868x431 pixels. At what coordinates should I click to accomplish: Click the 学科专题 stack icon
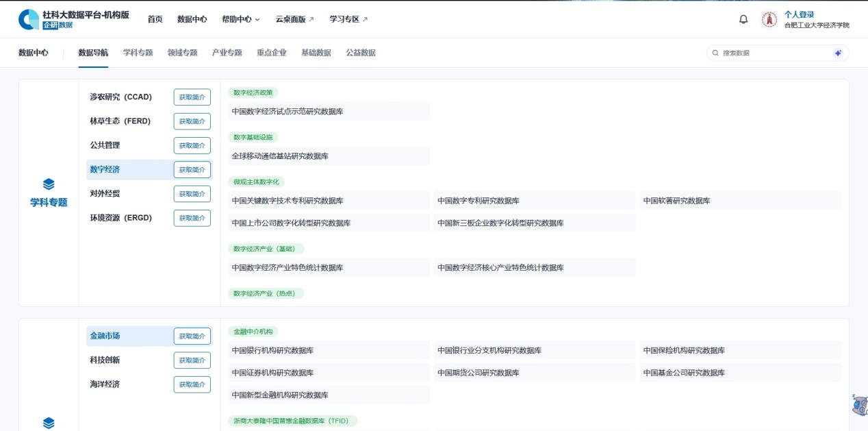49,184
